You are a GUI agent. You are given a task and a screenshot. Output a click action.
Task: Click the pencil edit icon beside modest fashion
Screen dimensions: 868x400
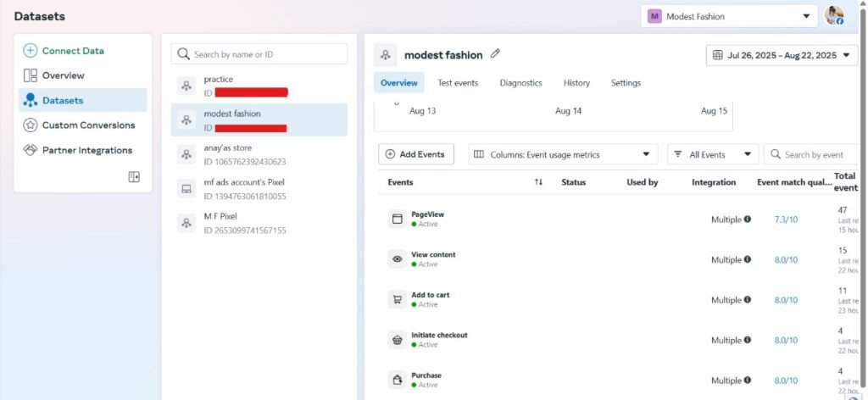tap(496, 54)
